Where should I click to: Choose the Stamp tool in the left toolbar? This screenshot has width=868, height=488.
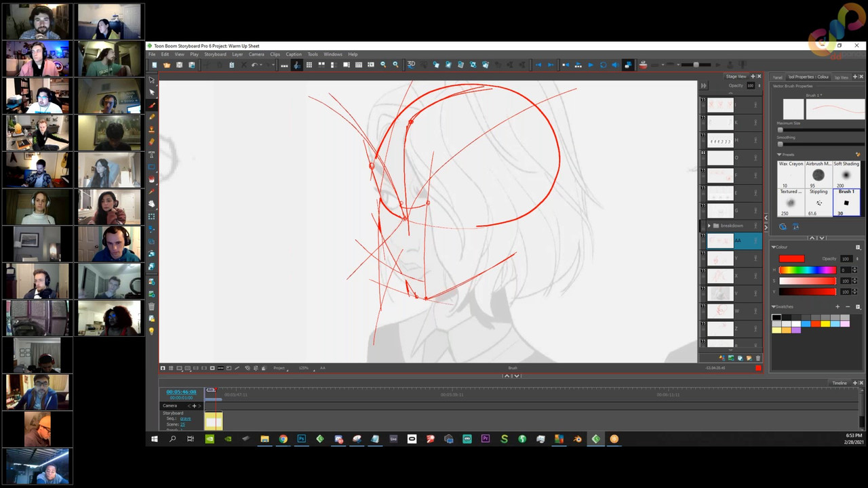[x=152, y=129]
